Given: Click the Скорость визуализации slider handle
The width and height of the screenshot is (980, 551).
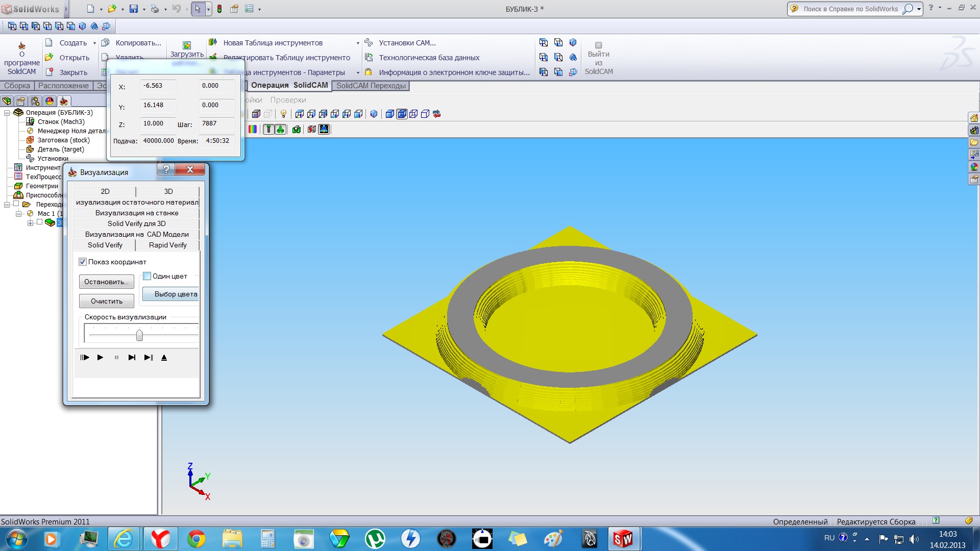Looking at the screenshot, I should (x=139, y=335).
